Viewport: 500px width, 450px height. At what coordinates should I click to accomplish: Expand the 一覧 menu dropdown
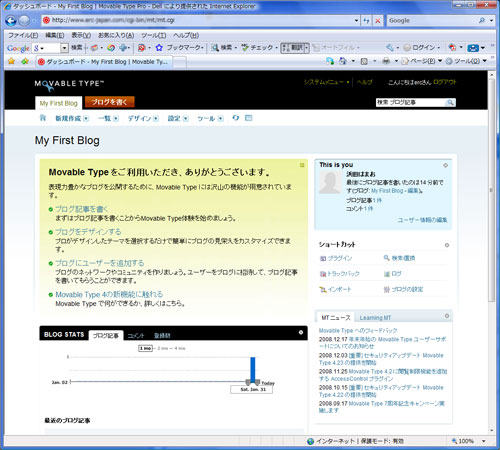[116, 118]
